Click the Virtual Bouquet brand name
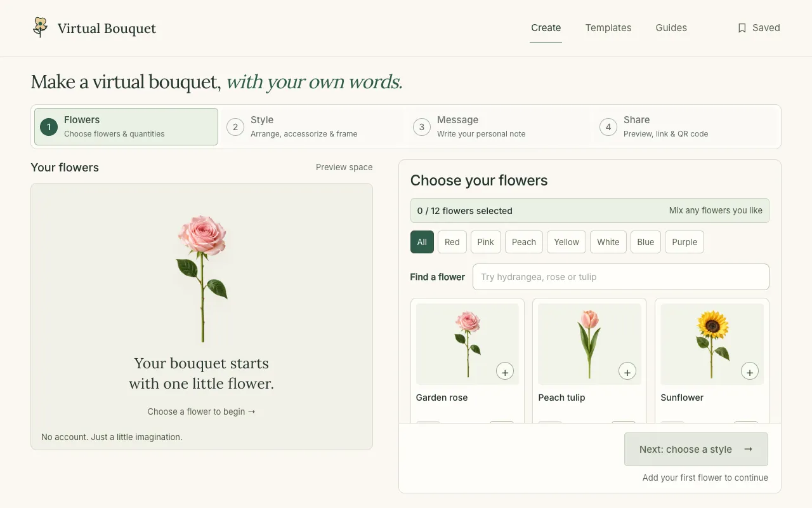Image resolution: width=812 pixels, height=508 pixels. (107, 29)
